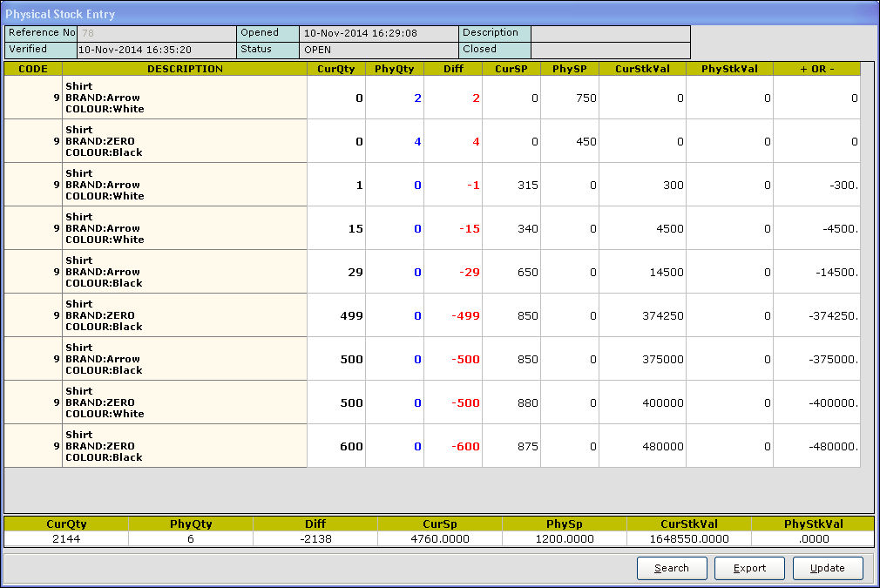This screenshot has height=588, width=880.
Task: Click the PhyQty column header in grid
Action: click(x=395, y=69)
